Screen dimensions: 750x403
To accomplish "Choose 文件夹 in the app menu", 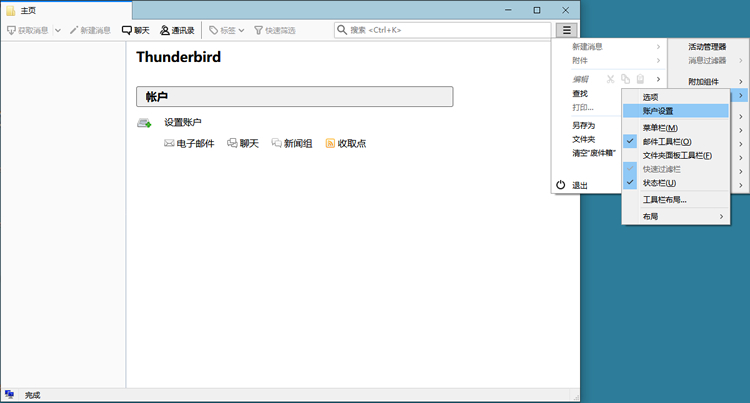I will 583,139.
